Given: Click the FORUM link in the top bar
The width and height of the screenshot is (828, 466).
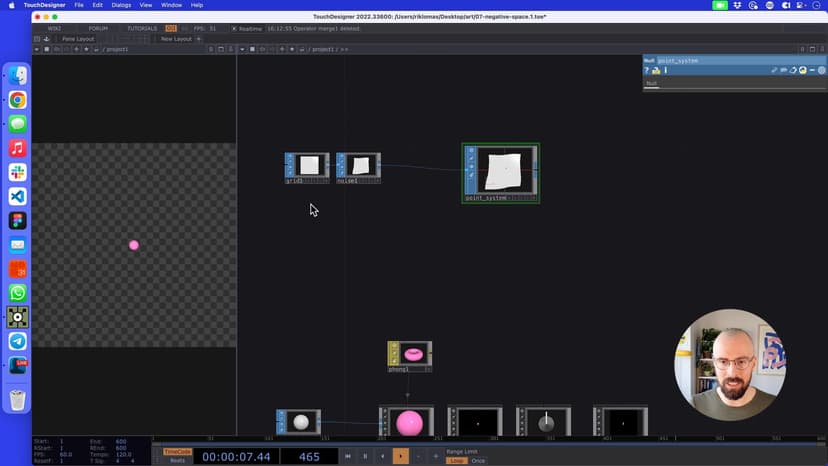Looking at the screenshot, I should [98, 28].
